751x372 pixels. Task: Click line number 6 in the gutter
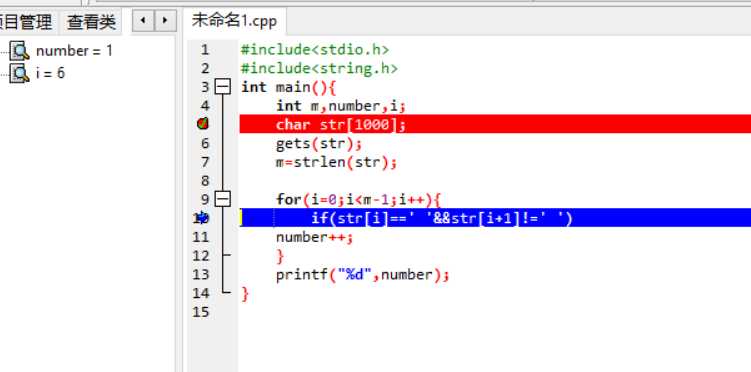point(205,143)
